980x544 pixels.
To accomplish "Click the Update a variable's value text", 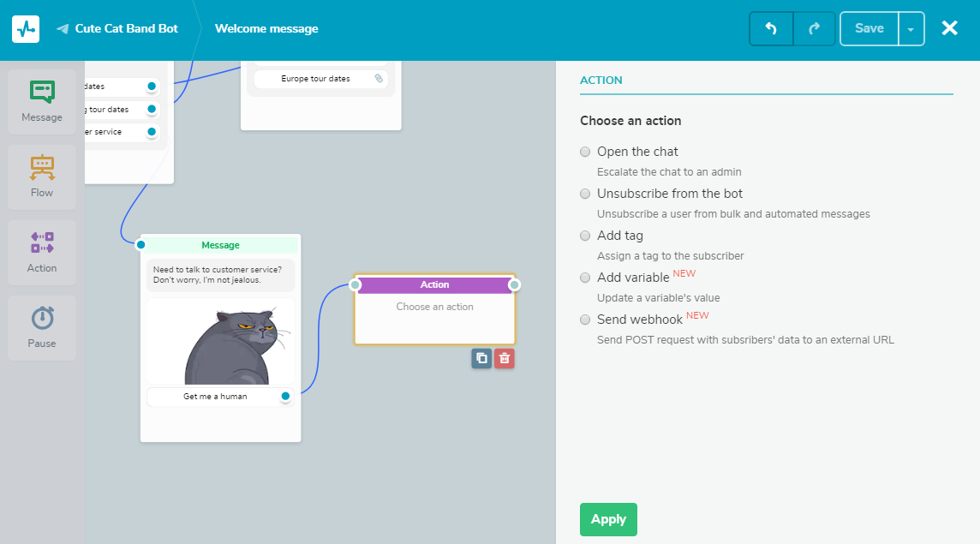I will (658, 297).
